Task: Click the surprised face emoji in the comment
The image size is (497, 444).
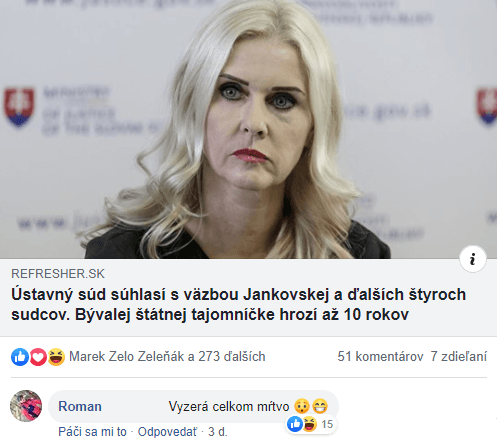Action: 301,406
